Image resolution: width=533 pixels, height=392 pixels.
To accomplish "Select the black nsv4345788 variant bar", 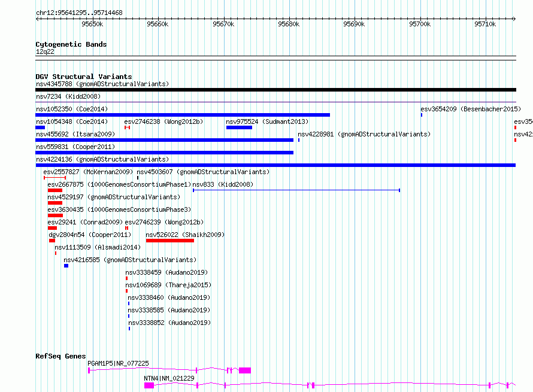I will (x=275, y=90).
